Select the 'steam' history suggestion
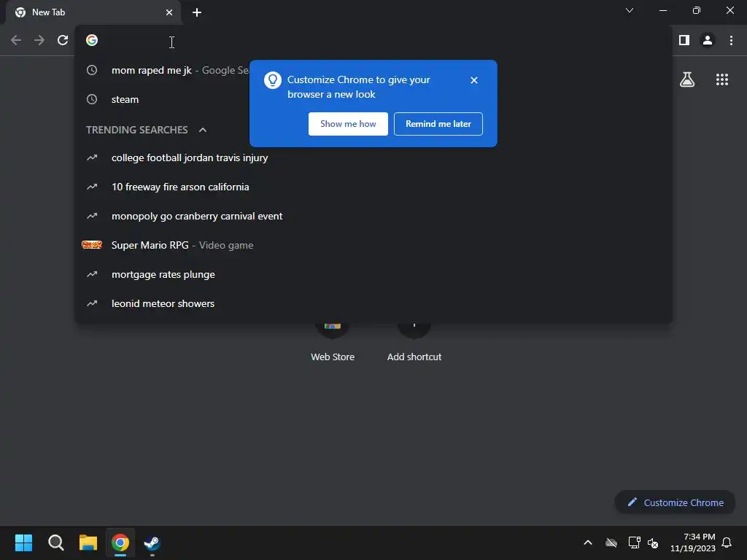747x560 pixels. [374, 99]
